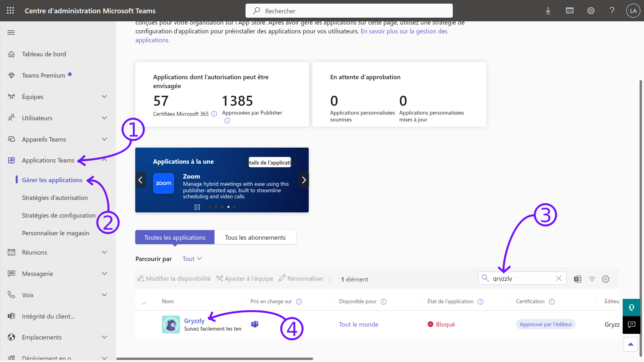Open the settings gear in the header

tap(591, 11)
